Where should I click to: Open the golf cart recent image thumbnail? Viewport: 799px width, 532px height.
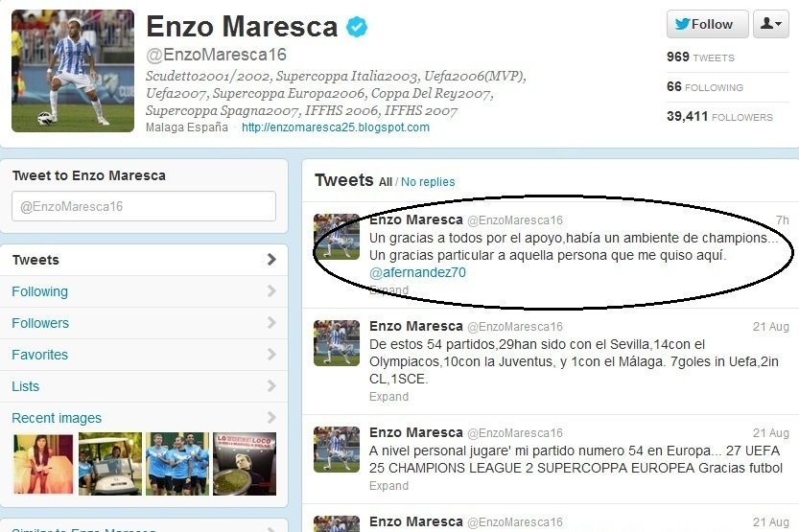pos(110,464)
